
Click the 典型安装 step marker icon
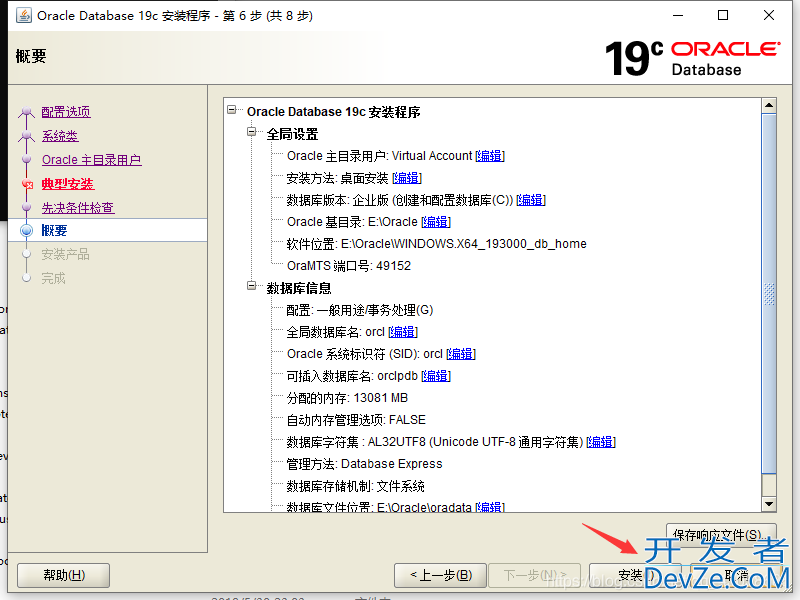(x=27, y=184)
